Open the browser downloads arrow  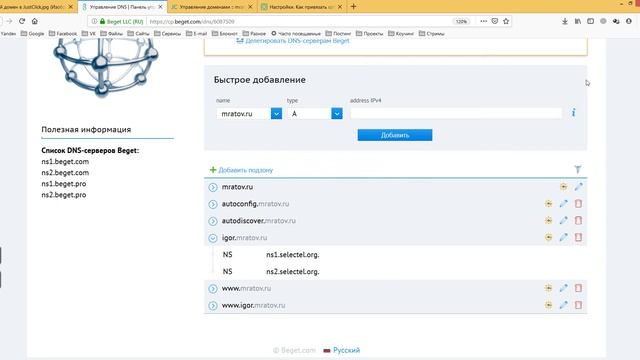click(x=564, y=21)
